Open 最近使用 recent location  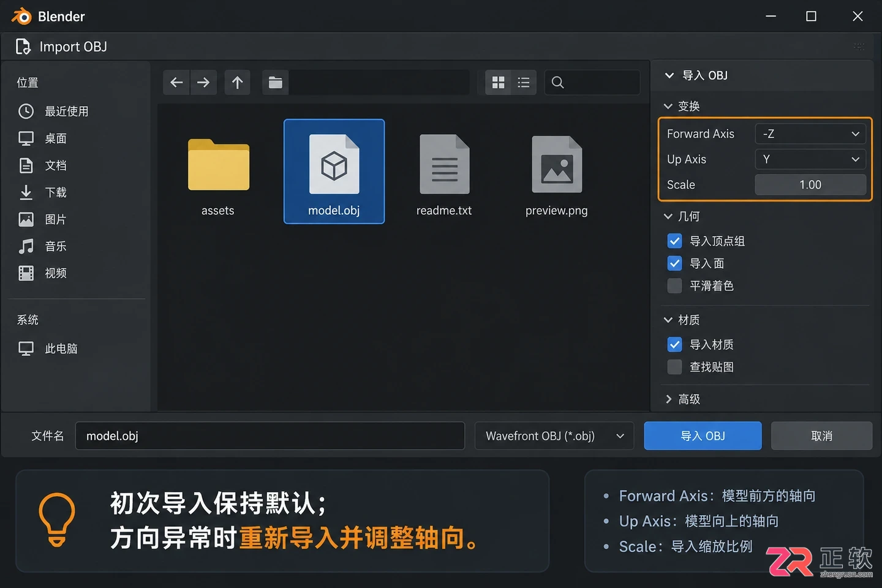pos(54,111)
